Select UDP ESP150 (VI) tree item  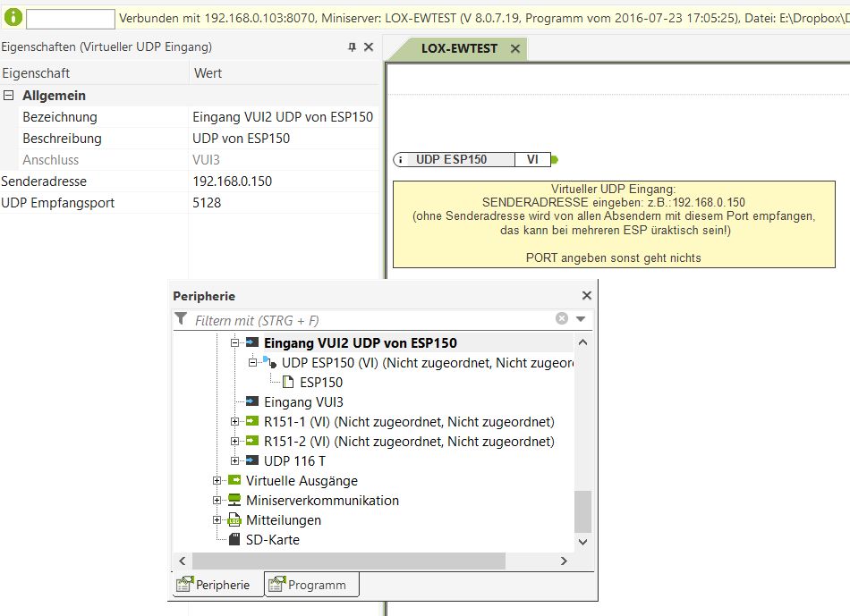point(427,362)
